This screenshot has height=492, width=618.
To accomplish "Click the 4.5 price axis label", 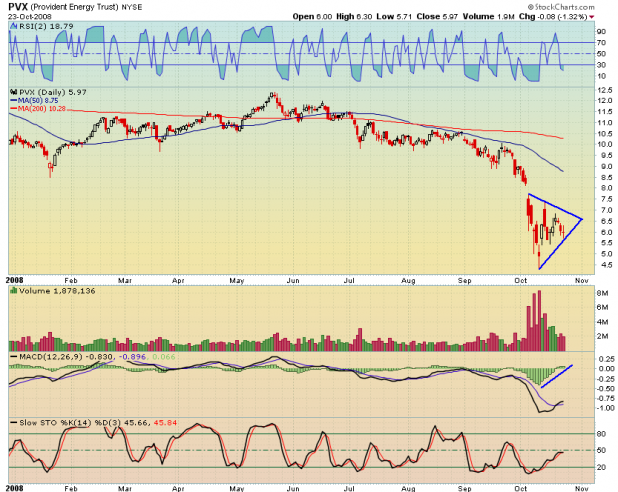I will pyautogui.click(x=606, y=265).
